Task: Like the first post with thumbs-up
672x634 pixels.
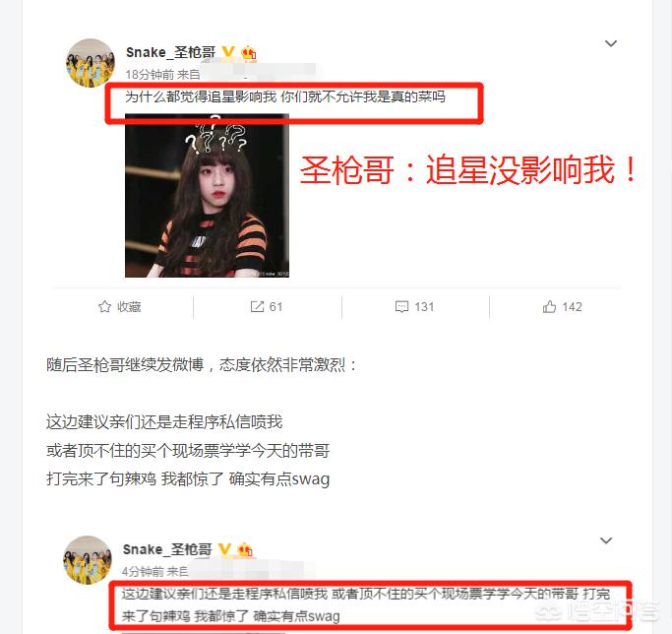Action: [549, 307]
